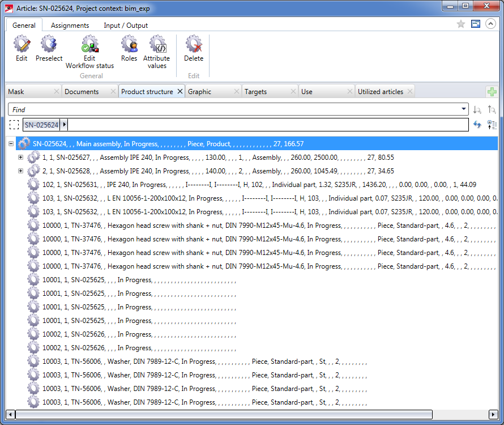
Task: Close the Product structure tab
Action: point(180,91)
